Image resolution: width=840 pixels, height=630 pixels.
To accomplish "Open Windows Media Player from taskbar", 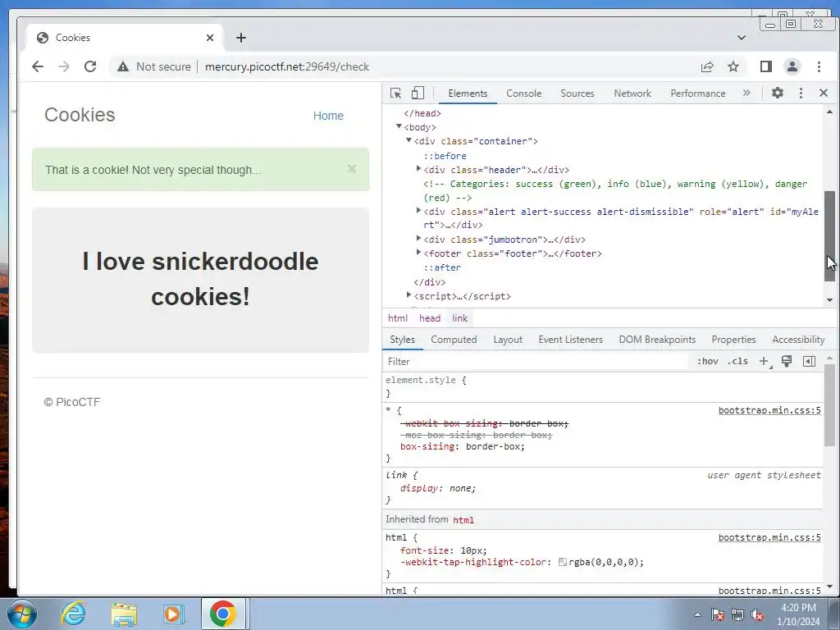I will click(173, 614).
